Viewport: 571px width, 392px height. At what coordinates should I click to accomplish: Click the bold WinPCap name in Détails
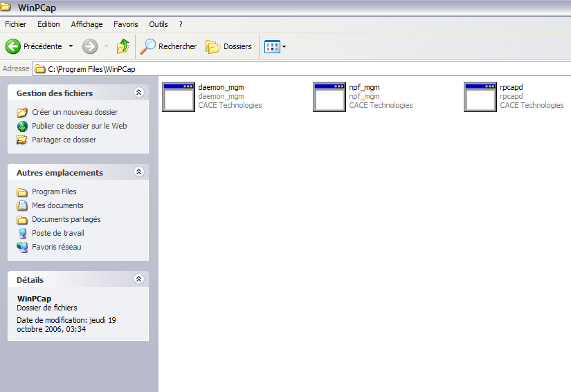pos(34,299)
